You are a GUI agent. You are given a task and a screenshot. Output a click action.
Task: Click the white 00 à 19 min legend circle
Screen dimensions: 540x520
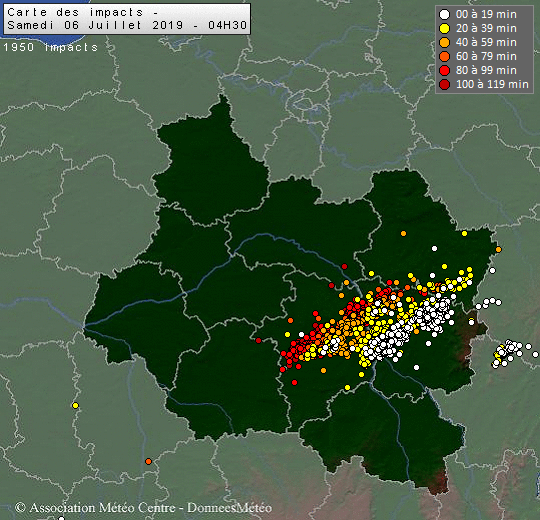click(445, 14)
